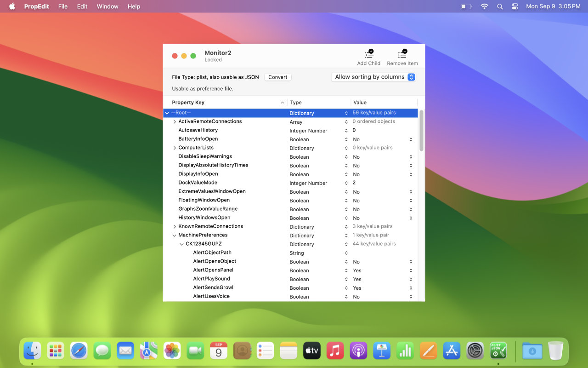Open Messages app in the dock
The image size is (588, 368).
click(102, 351)
